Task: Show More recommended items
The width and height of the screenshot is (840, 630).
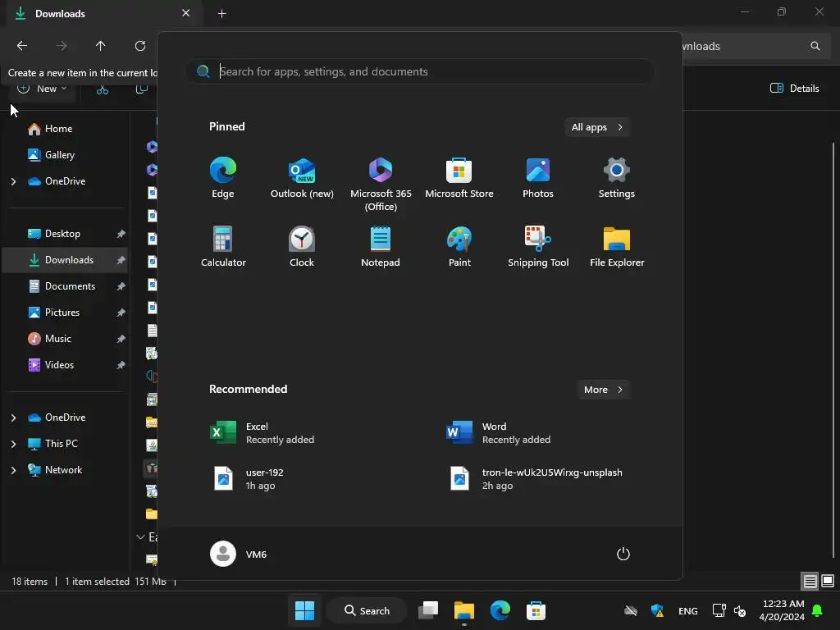Action: pos(603,390)
